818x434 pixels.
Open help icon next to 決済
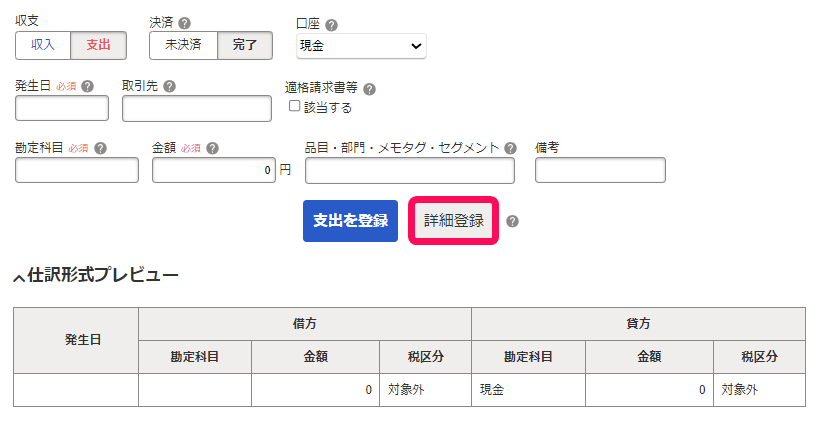pos(184,23)
